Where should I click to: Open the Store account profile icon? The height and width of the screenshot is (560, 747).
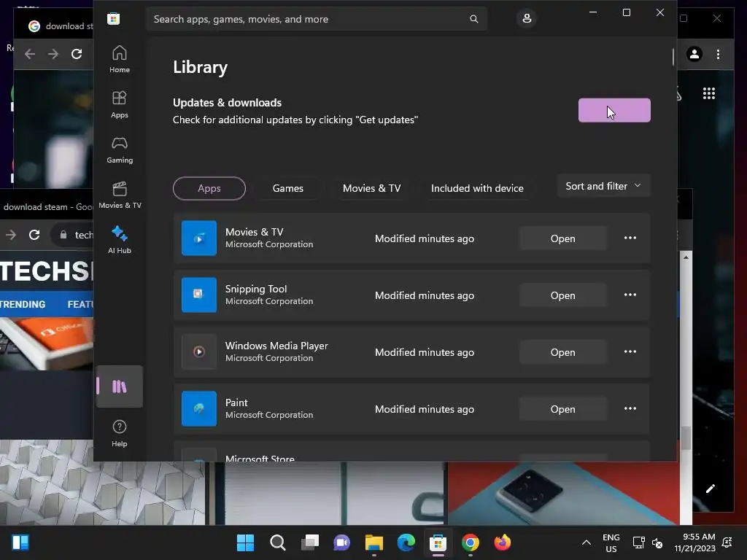point(527,18)
